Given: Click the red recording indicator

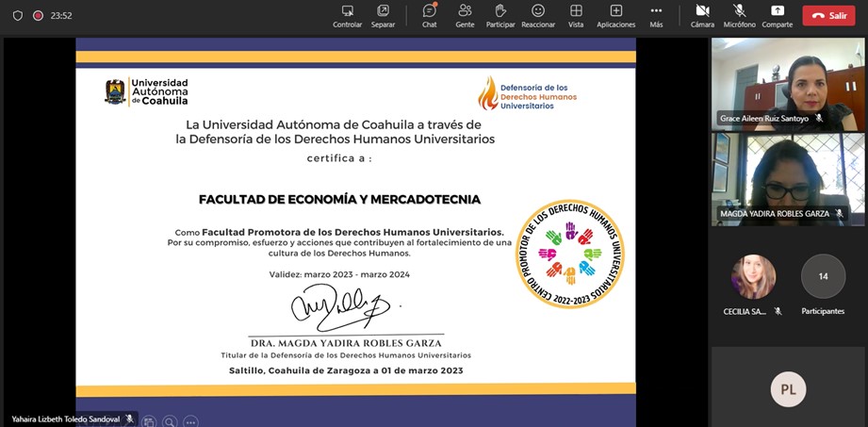Looking at the screenshot, I should coord(39,15).
